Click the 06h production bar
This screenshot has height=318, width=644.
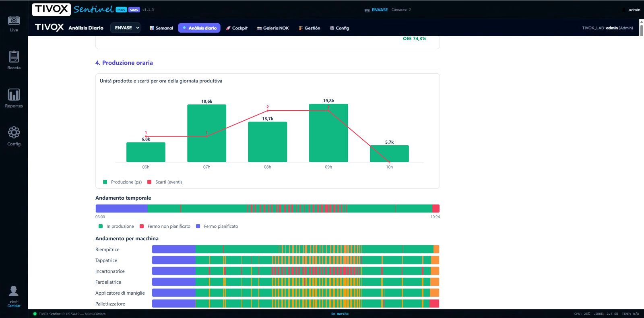click(x=146, y=152)
